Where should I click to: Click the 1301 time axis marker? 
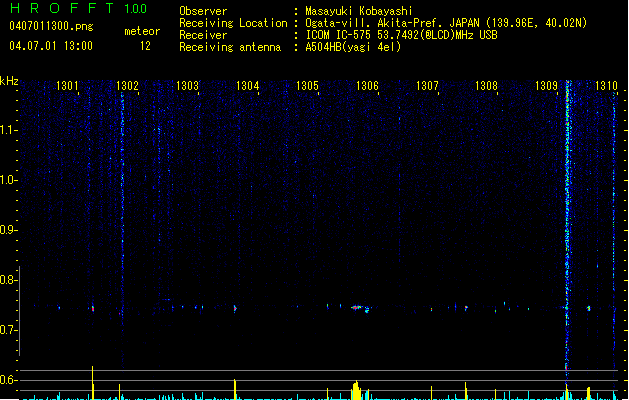coord(67,86)
